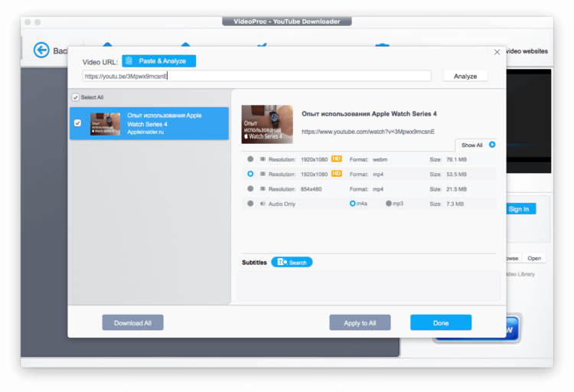Viewport: 574px width, 392px height.
Task: Click the Done button
Action: coord(441,323)
